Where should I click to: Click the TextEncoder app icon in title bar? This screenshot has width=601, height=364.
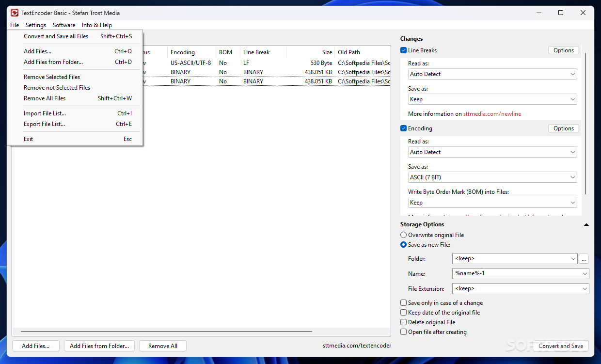15,13
